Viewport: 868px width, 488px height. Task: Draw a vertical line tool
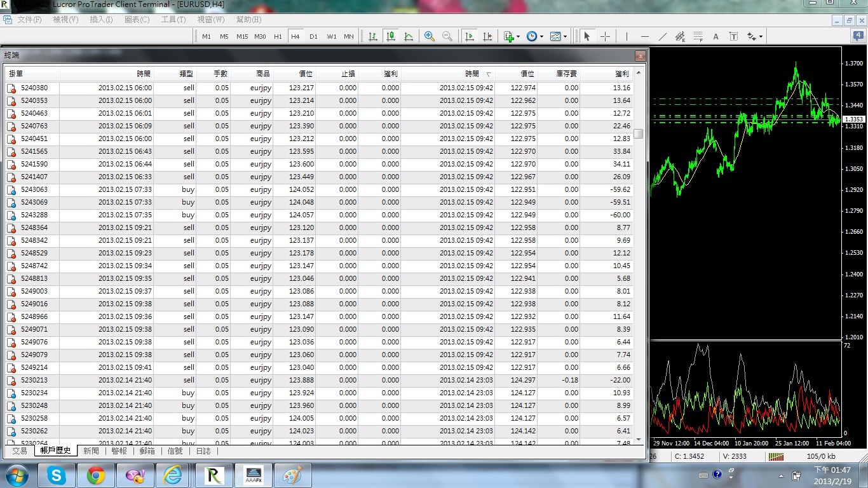coord(627,36)
